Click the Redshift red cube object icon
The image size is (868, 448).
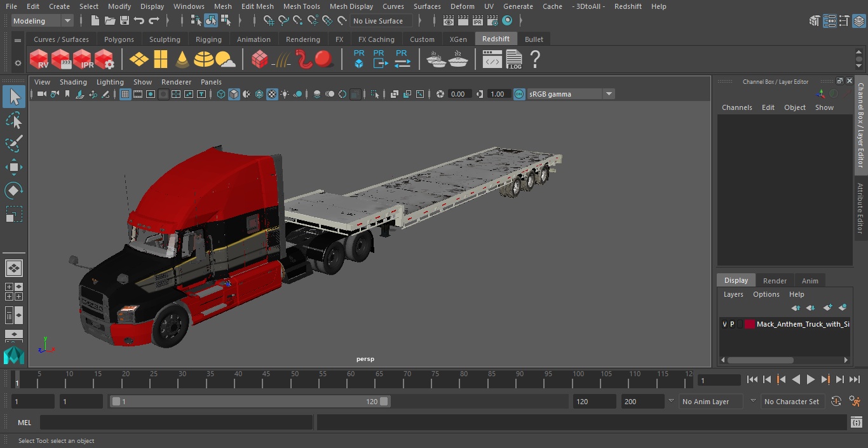click(x=259, y=60)
